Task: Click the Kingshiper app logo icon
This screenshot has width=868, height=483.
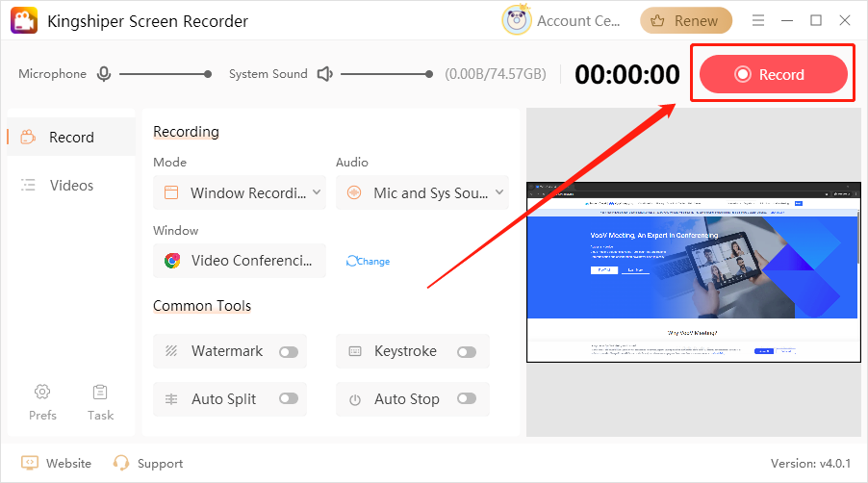Action: (24, 20)
